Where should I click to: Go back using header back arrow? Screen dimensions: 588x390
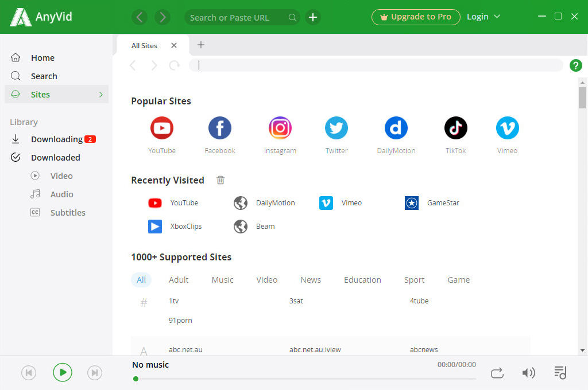140,17
